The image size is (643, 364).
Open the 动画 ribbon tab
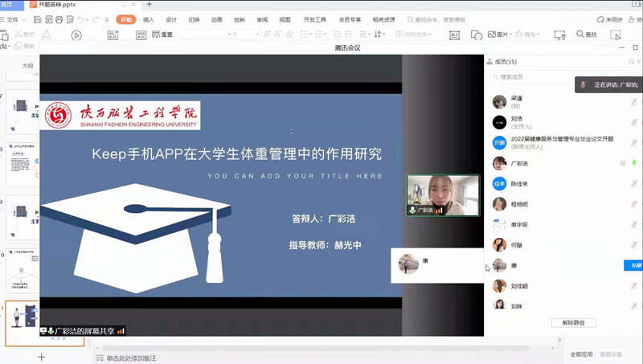point(217,19)
